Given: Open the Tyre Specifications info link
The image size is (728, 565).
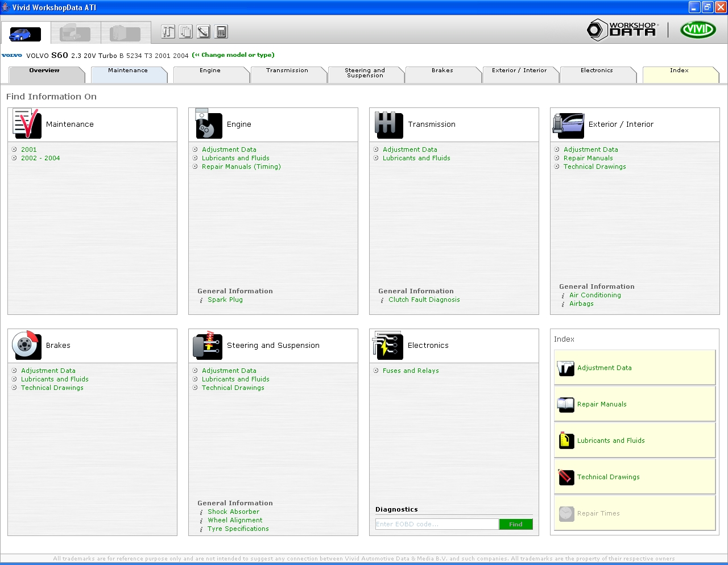Looking at the screenshot, I should coord(238,529).
